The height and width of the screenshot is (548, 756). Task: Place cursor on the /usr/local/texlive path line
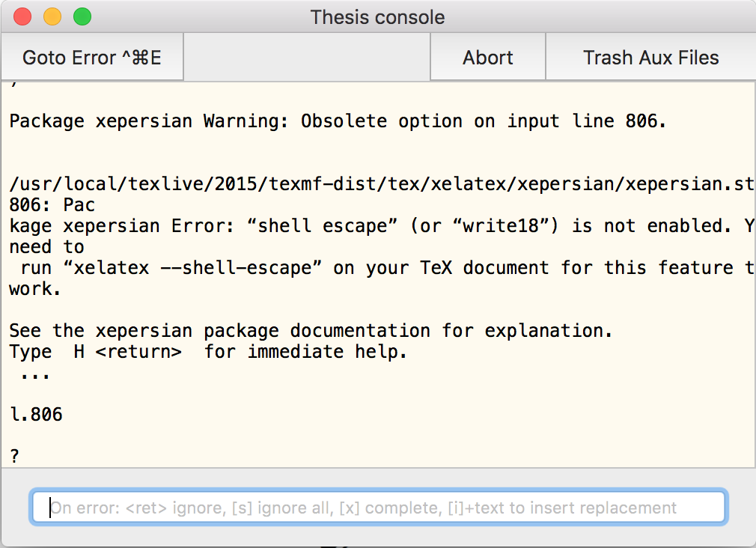[x=374, y=183]
